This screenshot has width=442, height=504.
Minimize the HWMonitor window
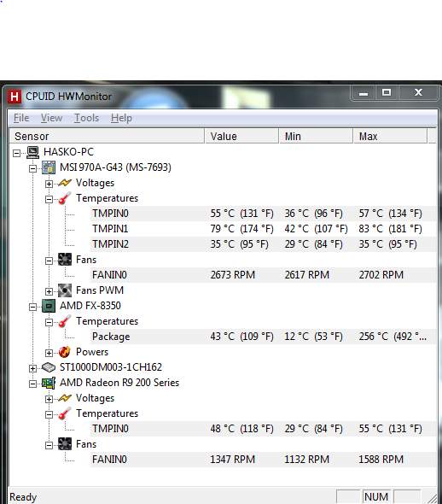(363, 93)
